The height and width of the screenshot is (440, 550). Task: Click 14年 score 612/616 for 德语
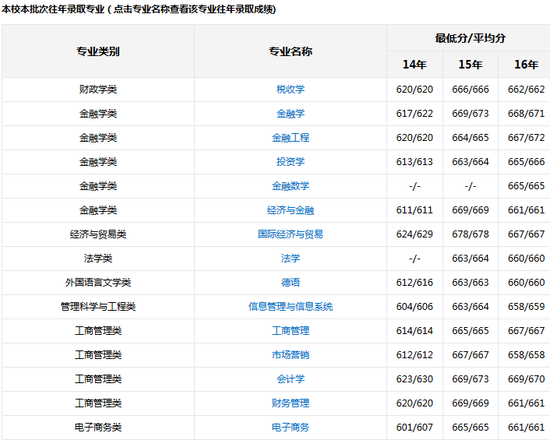click(x=415, y=282)
